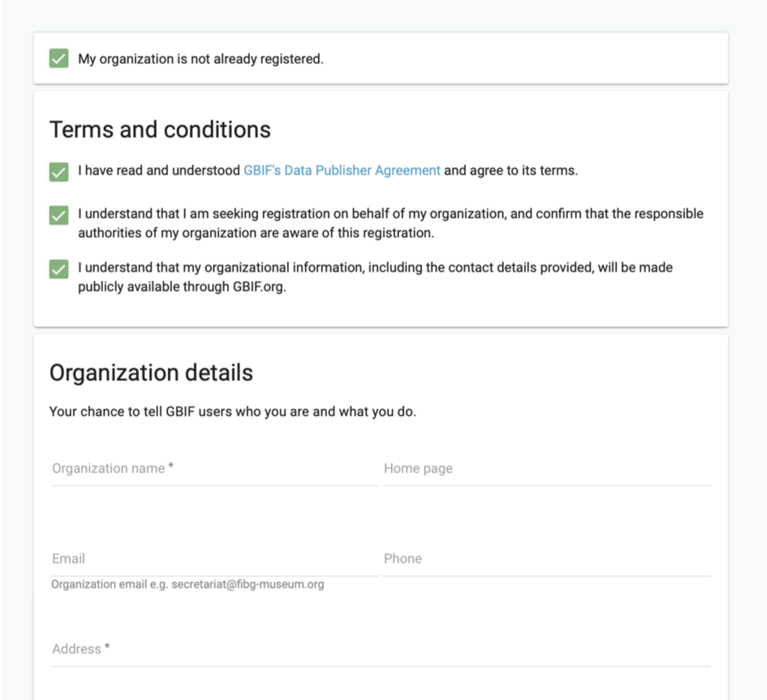Focus the Organization name field

(214, 469)
